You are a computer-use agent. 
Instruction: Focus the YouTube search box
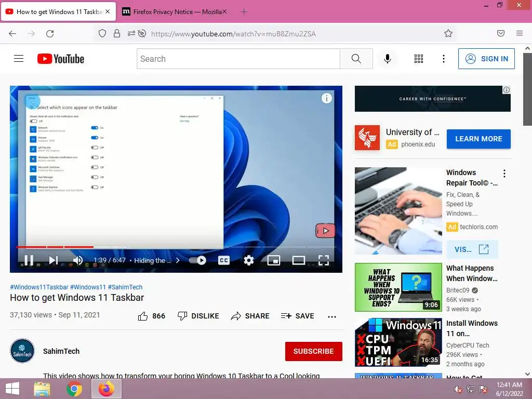tap(238, 59)
